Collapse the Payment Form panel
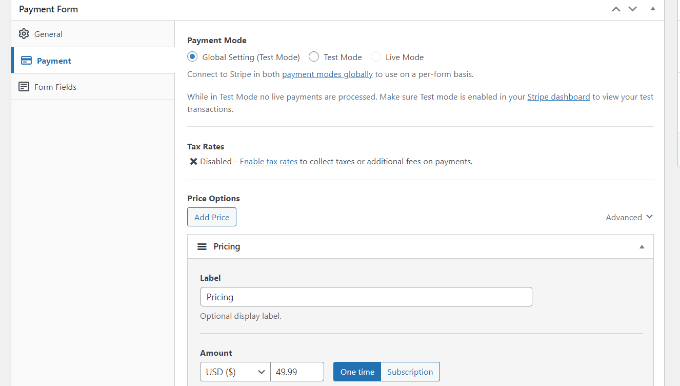This screenshot has height=386, width=680. point(653,9)
